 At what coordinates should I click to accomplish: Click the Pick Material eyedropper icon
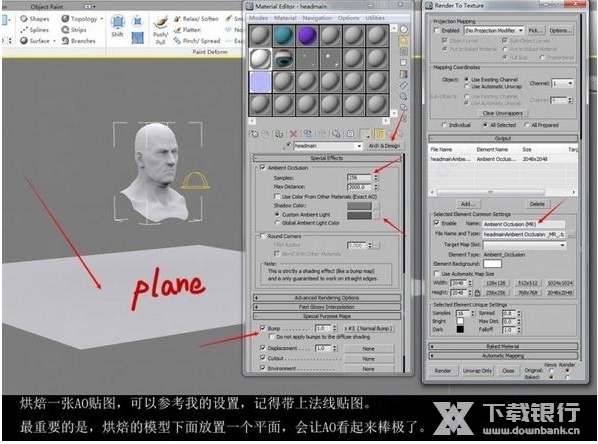click(x=288, y=145)
